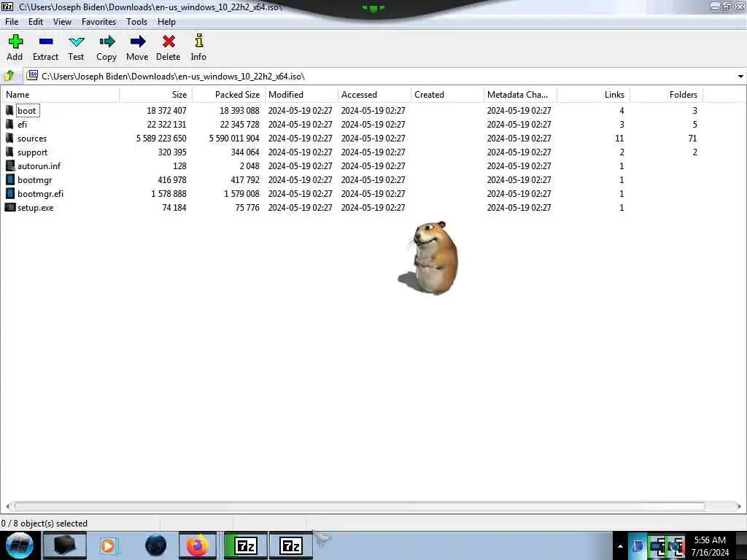The image size is (747, 560).
Task: Click the taskbar clock showing 5:56 AM
Action: [x=710, y=540]
